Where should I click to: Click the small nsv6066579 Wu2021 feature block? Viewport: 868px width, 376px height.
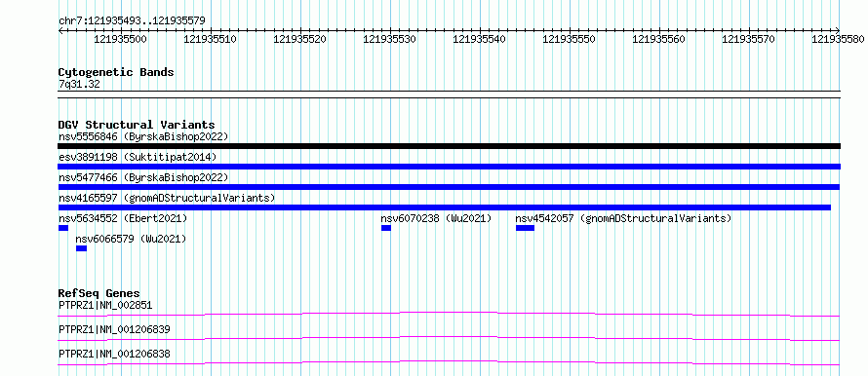[81, 248]
